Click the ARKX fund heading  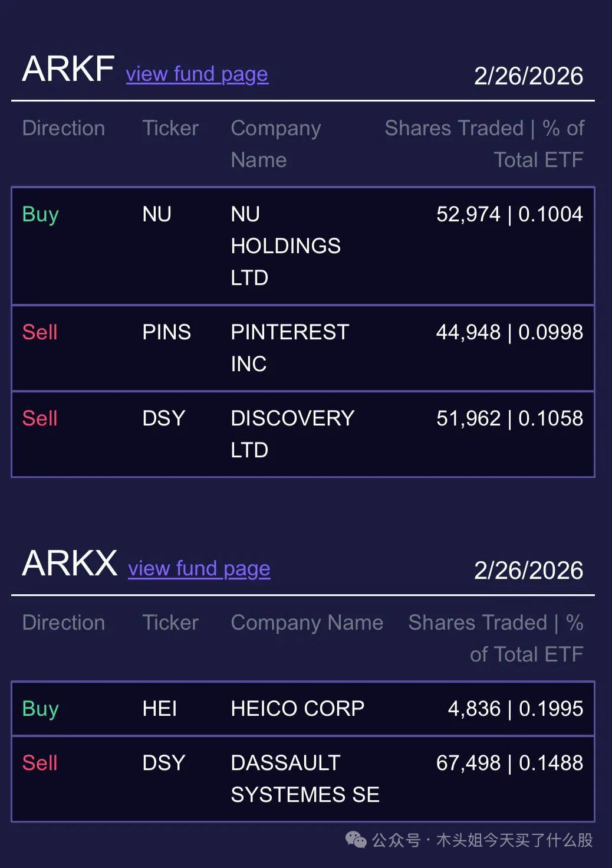point(70,564)
